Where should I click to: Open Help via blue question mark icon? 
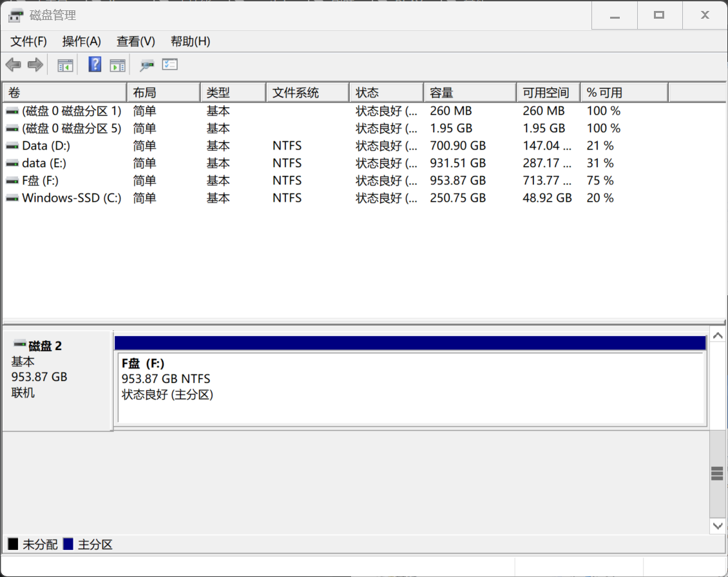click(95, 64)
